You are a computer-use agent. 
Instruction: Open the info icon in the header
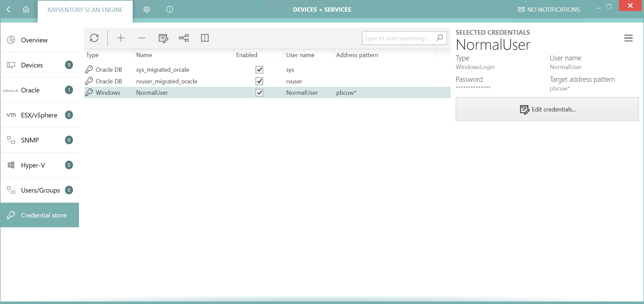click(x=170, y=10)
